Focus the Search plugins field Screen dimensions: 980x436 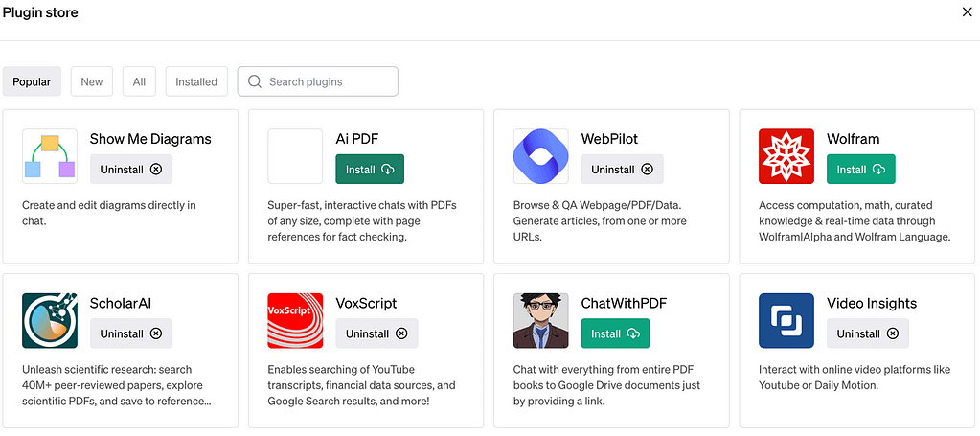pos(317,82)
